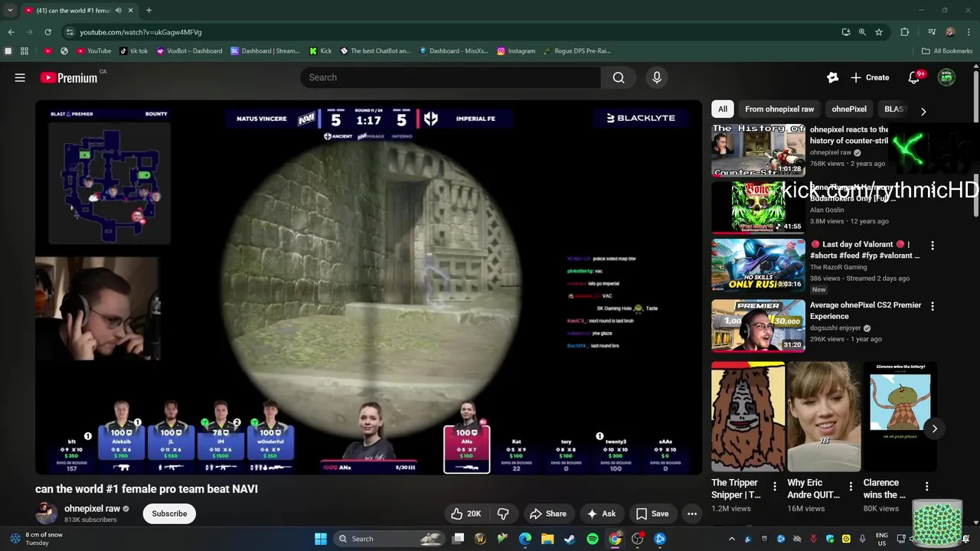Click the video player to pause
This screenshot has height=551, width=980.
click(368, 287)
